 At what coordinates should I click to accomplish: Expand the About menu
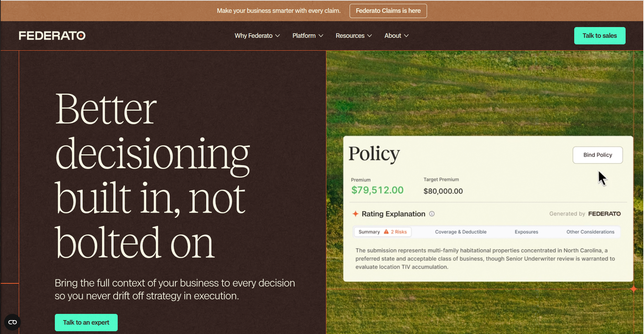(396, 36)
